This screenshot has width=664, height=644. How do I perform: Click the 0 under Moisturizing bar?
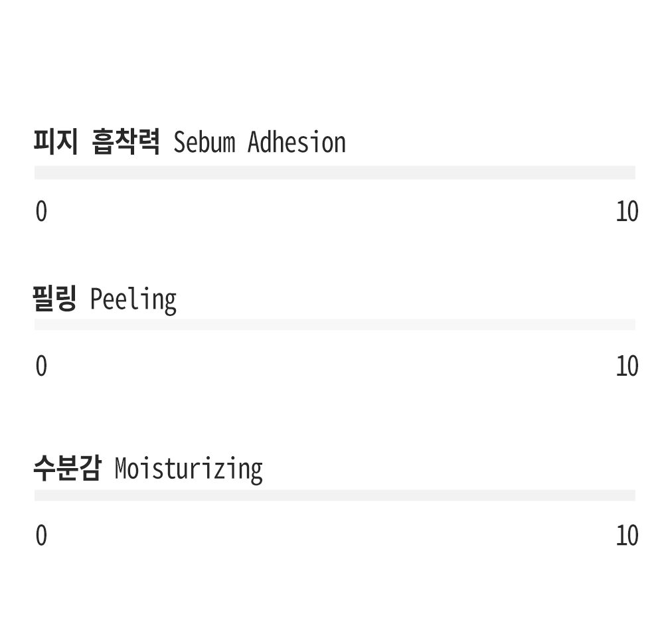pos(41,535)
